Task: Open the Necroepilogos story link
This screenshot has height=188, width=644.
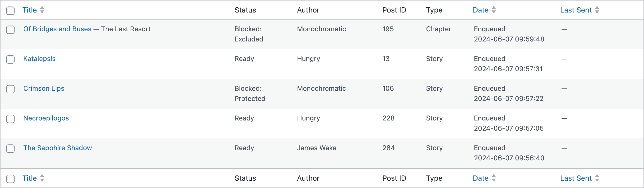Action: point(46,118)
